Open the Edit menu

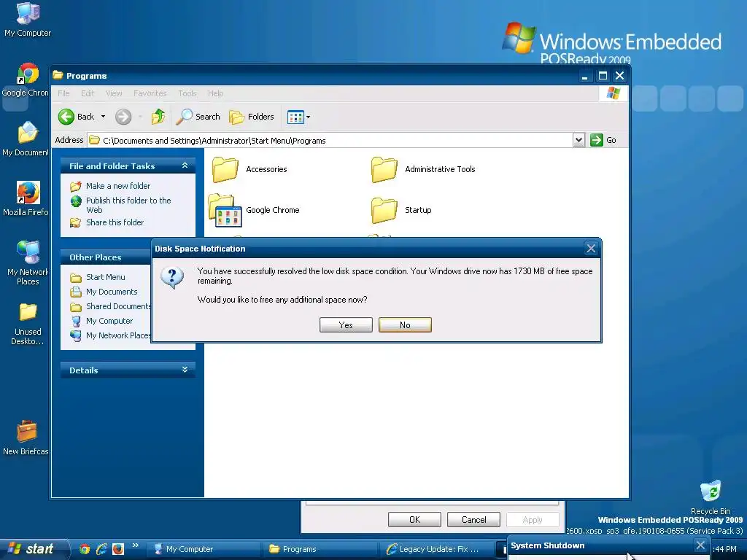pos(88,93)
